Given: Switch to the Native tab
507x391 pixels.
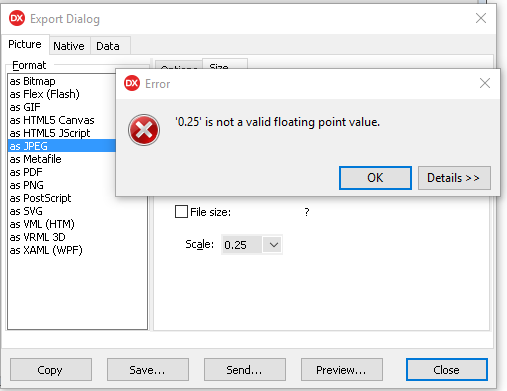Looking at the screenshot, I should pyautogui.click(x=69, y=46).
